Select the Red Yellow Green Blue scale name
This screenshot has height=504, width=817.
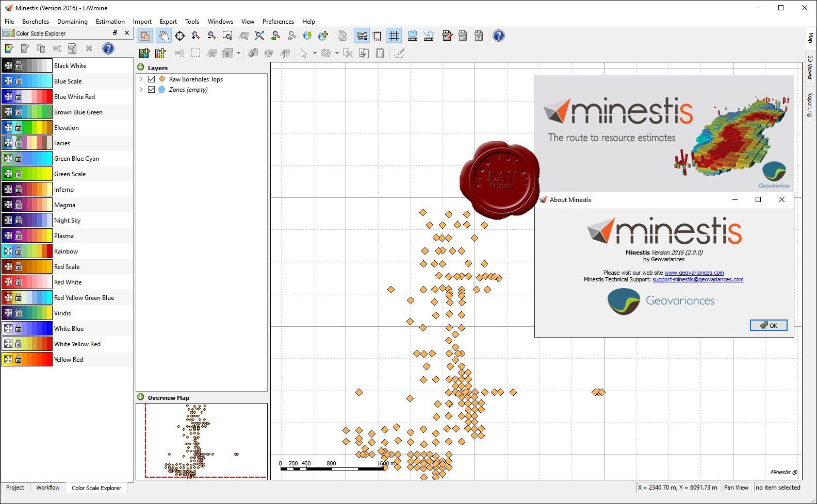(84, 298)
